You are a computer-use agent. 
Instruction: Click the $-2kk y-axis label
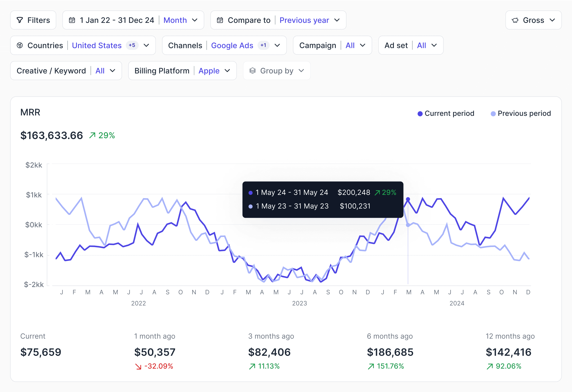point(34,285)
